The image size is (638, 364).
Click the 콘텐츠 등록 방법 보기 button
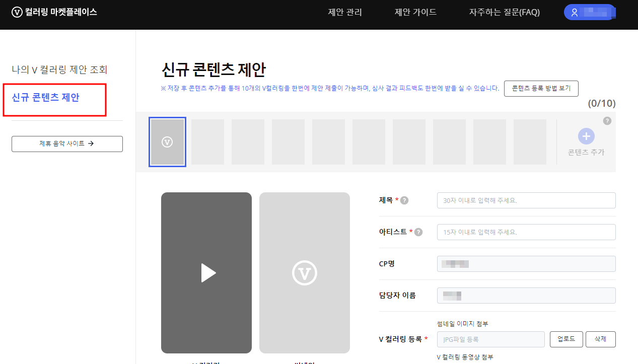pyautogui.click(x=541, y=88)
